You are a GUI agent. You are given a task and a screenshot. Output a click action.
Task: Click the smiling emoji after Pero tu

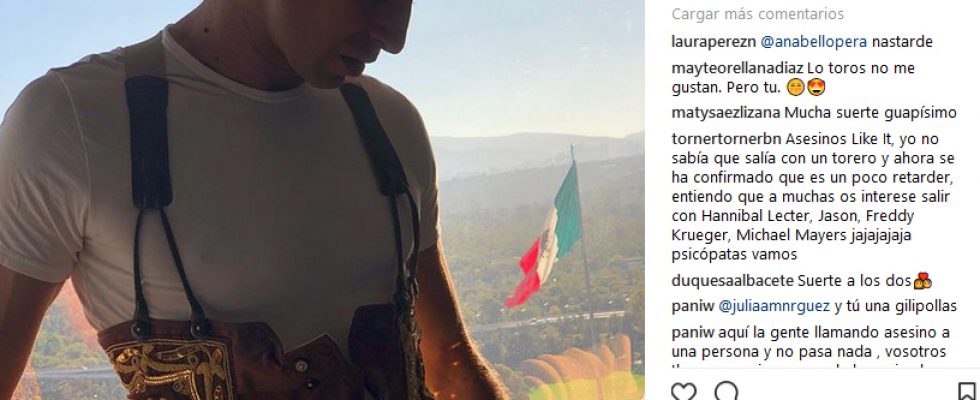tap(795, 88)
